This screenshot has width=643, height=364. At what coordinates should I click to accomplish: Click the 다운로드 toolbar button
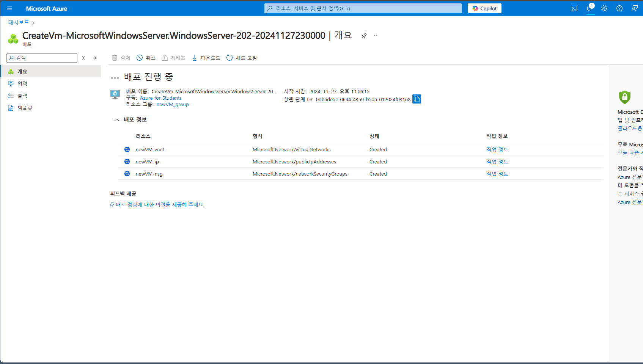tap(206, 58)
